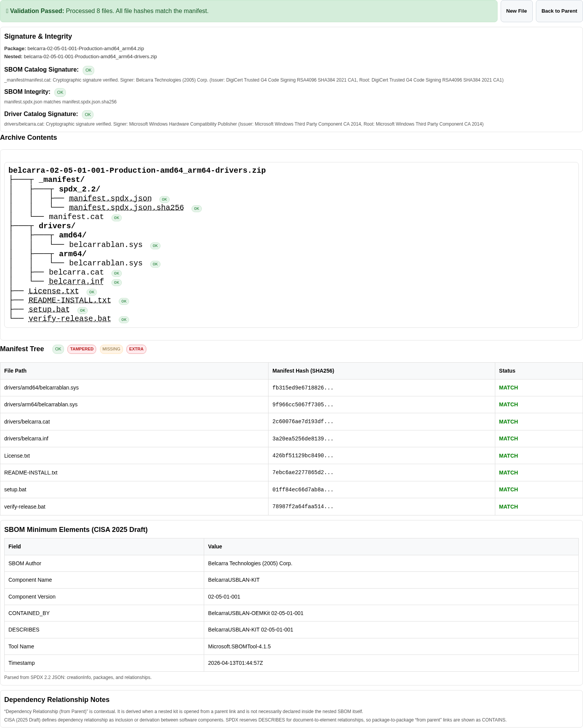Click MATCH status for drivers/belcarra.inf
This screenshot has height=728, width=583.
point(508,438)
